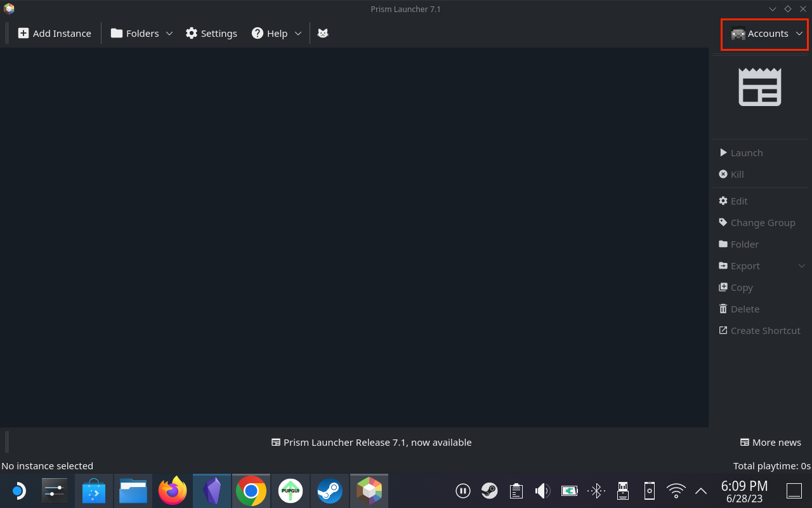Image resolution: width=812 pixels, height=508 pixels.
Task: Expand the Folders dropdown arrow
Action: click(169, 33)
